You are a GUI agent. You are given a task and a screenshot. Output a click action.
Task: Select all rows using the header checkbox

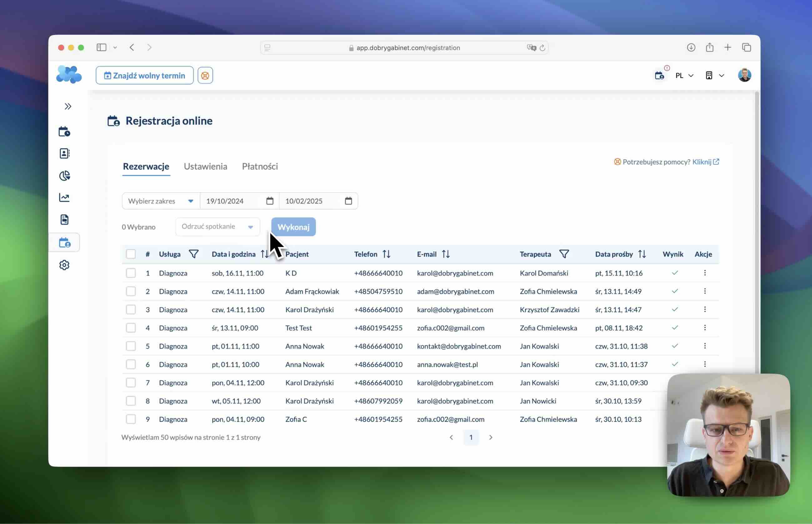(x=131, y=254)
